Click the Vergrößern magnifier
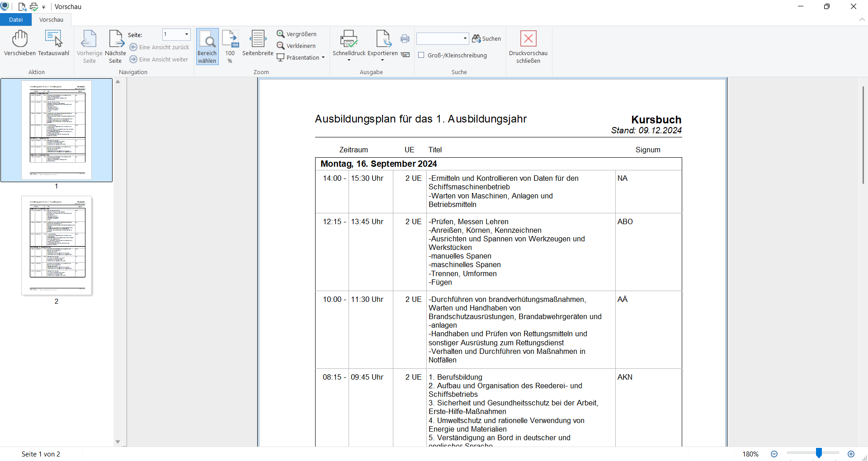The height and width of the screenshot is (461, 868). pyautogui.click(x=297, y=34)
